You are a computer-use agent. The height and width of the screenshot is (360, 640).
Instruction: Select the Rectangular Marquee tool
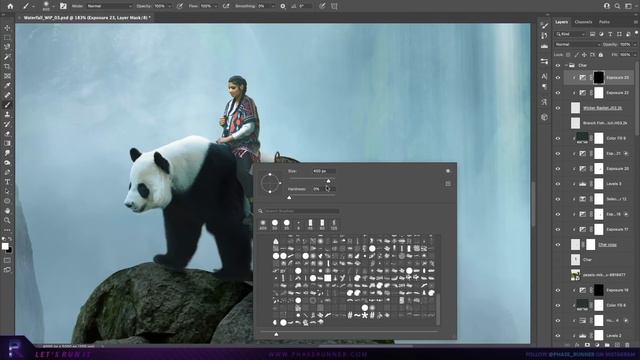pos(7,38)
